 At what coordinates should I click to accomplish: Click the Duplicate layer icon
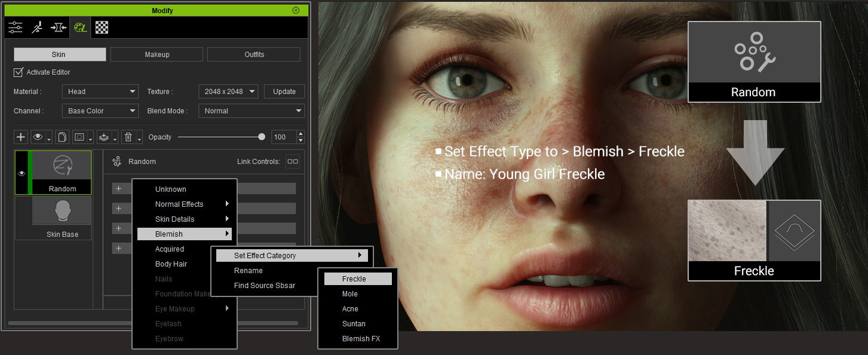62,137
